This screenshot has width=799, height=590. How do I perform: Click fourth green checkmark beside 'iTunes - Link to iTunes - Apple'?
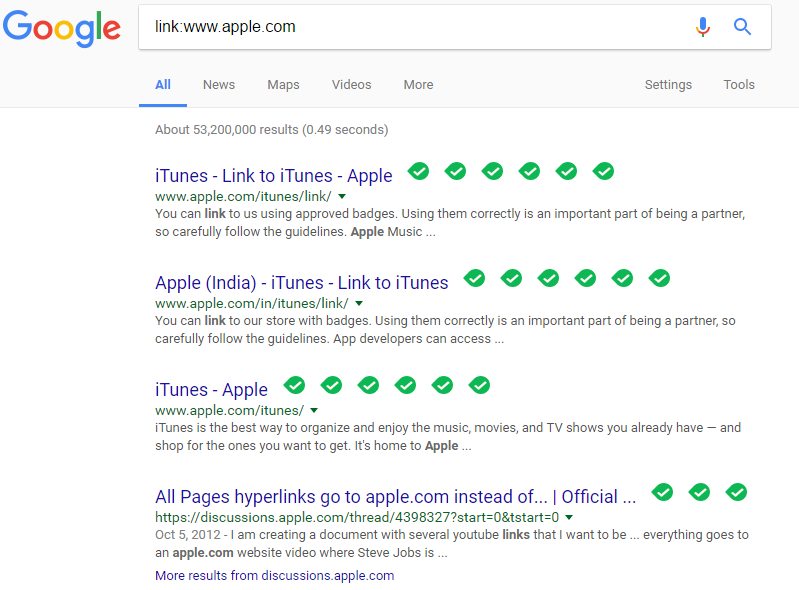[529, 171]
